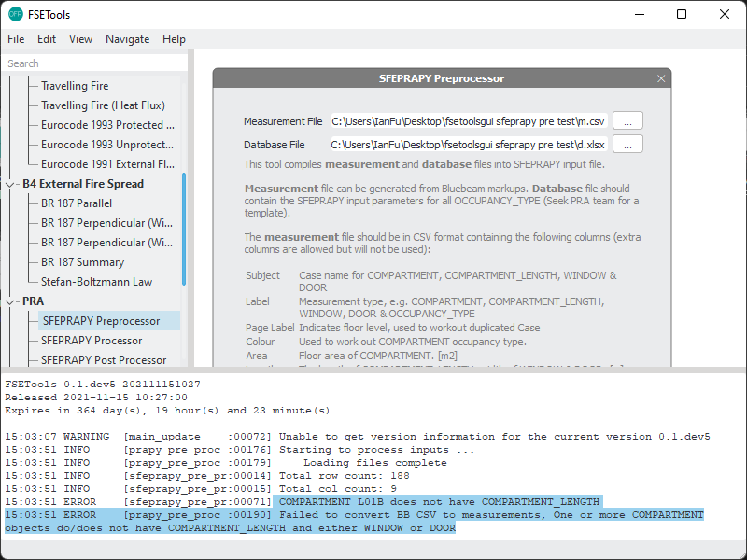Click the 'Loading files complete' log line
The height and width of the screenshot is (560, 747).
point(226,463)
